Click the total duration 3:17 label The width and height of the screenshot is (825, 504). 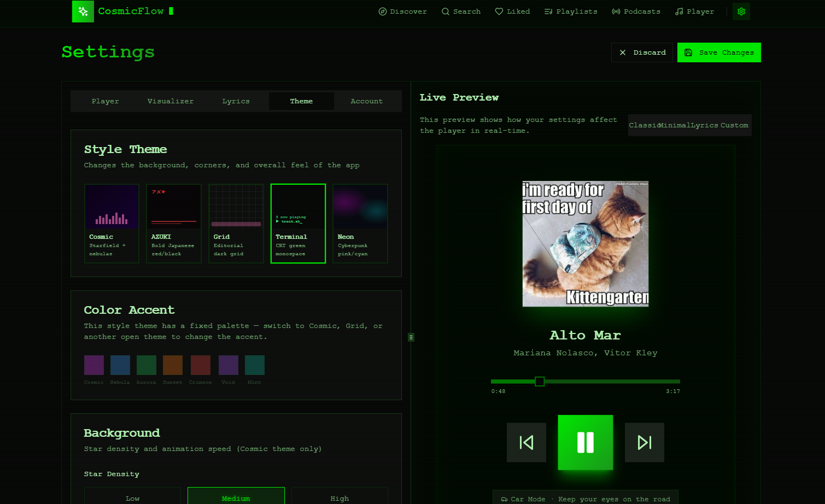coord(673,391)
